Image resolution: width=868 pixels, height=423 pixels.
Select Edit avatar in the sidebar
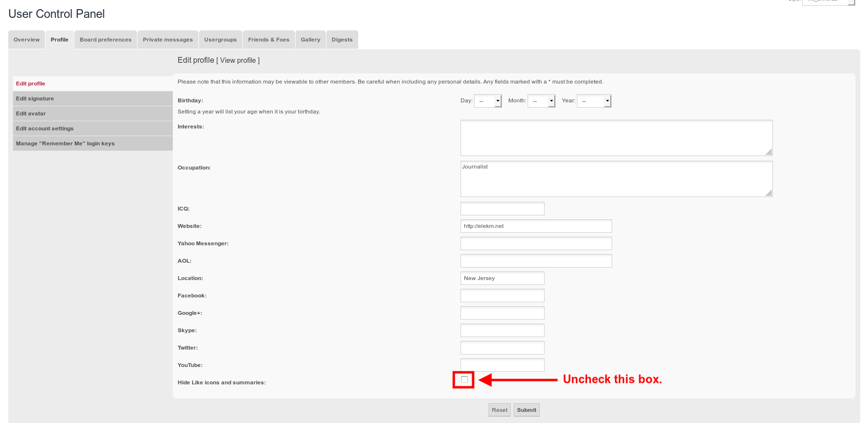pyautogui.click(x=31, y=113)
